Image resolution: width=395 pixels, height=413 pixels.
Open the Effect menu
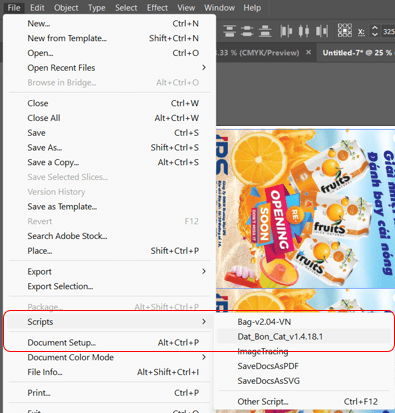157,7
